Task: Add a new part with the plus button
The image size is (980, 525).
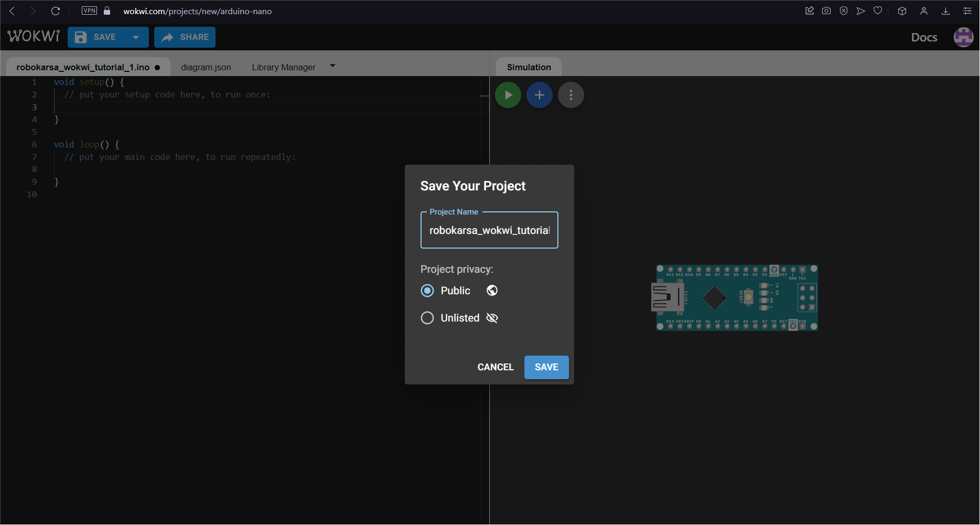Action: point(540,95)
